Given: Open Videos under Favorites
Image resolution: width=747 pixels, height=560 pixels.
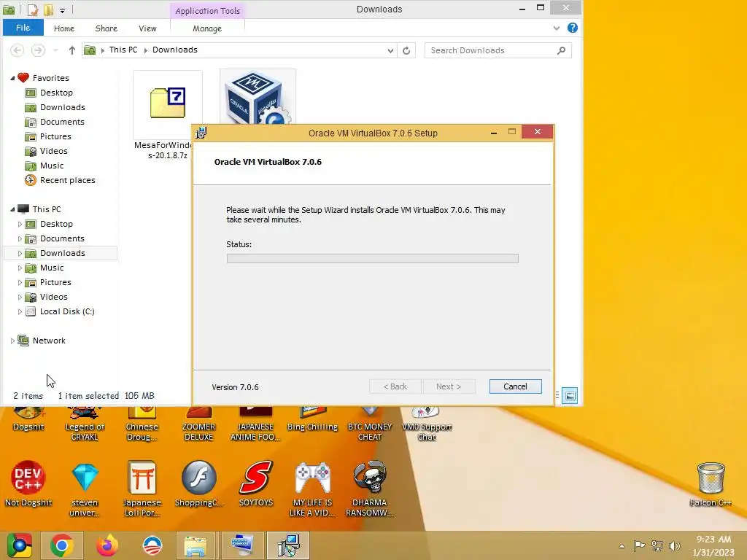Looking at the screenshot, I should click(53, 151).
